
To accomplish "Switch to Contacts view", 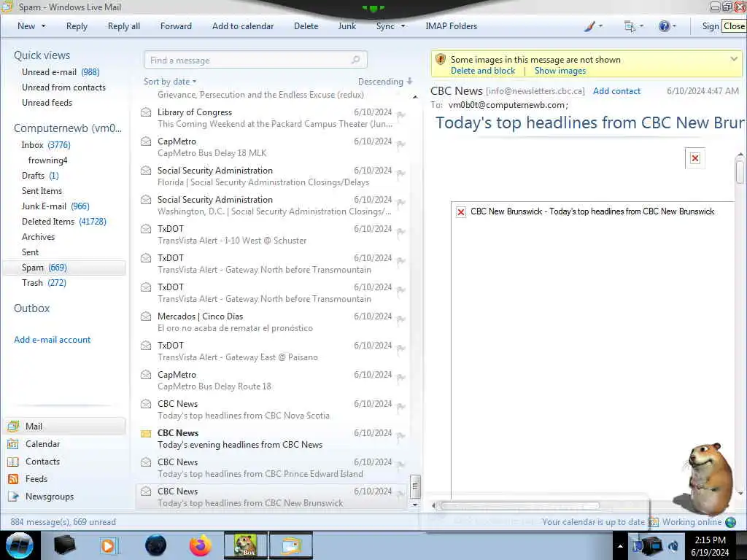I will point(42,462).
